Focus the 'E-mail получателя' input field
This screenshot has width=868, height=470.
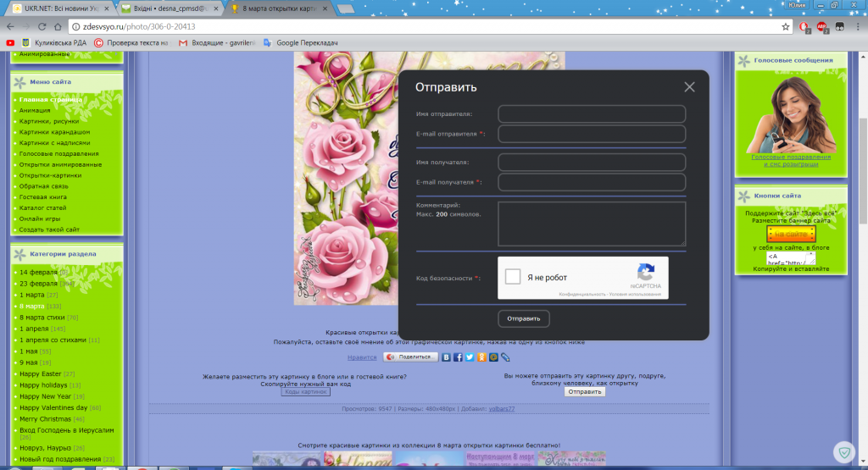(592, 182)
